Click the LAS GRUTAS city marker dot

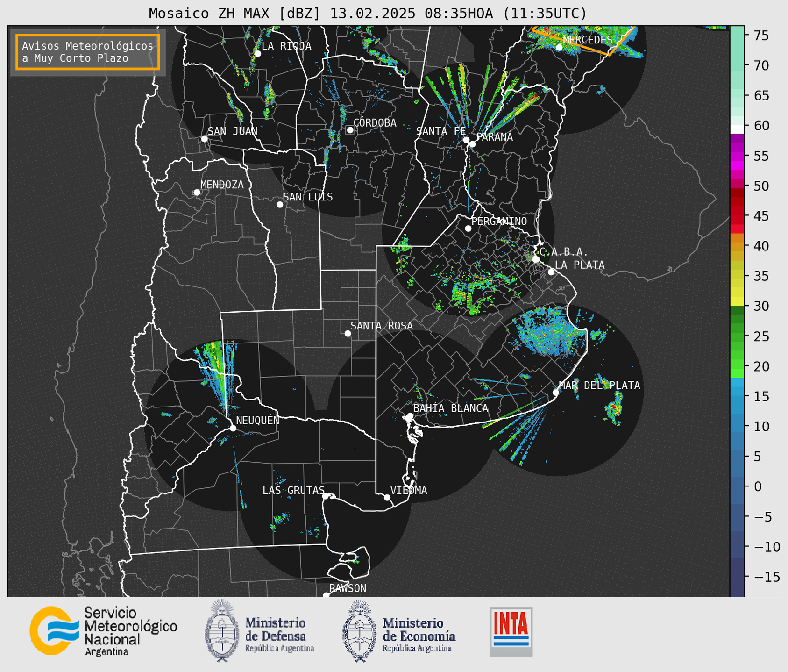(x=326, y=496)
